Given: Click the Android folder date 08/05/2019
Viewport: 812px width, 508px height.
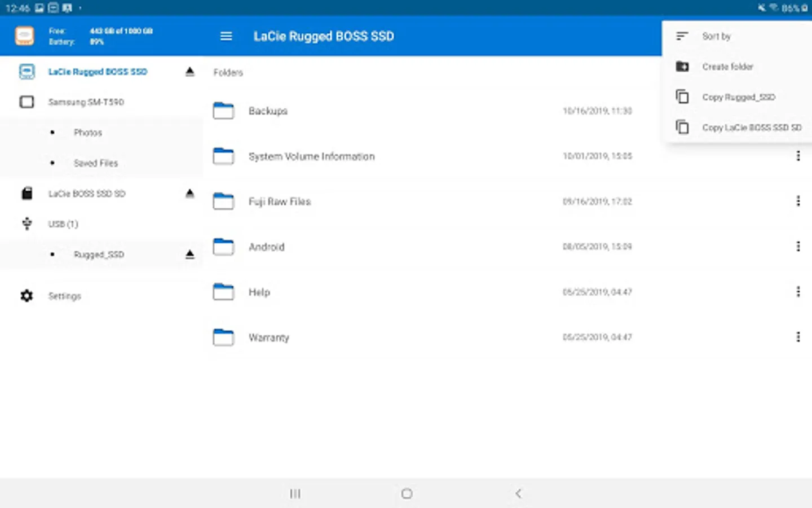Looking at the screenshot, I should [x=597, y=247].
